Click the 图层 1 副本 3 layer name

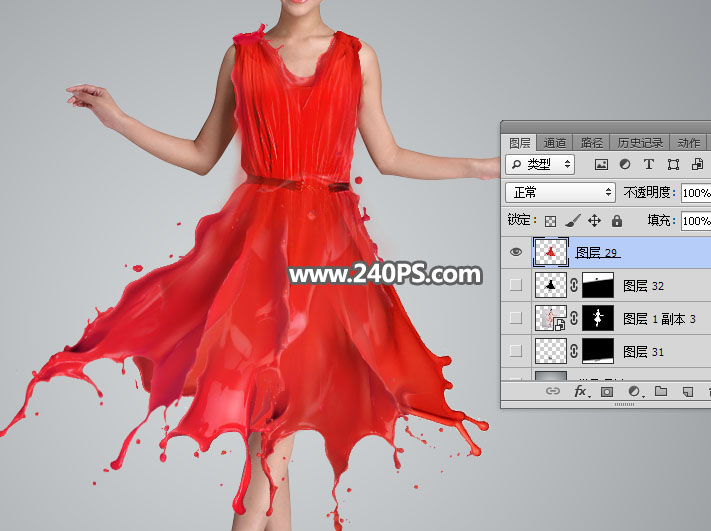659,319
